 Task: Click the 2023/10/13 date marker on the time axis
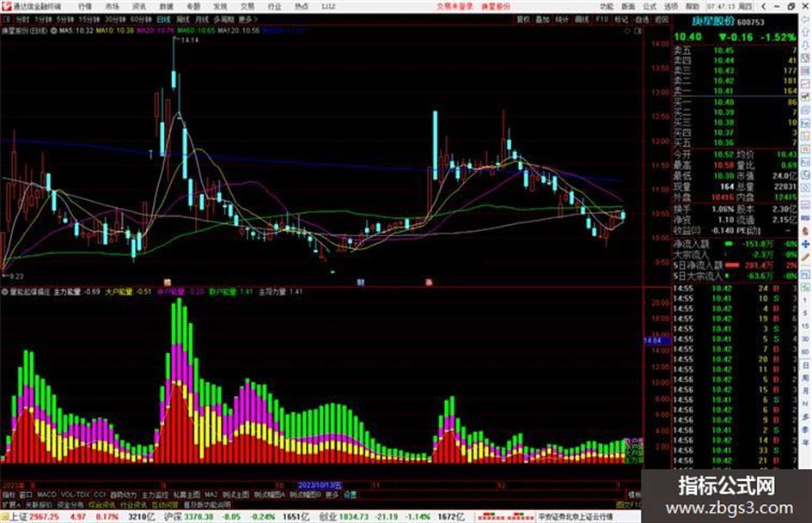coord(320,486)
